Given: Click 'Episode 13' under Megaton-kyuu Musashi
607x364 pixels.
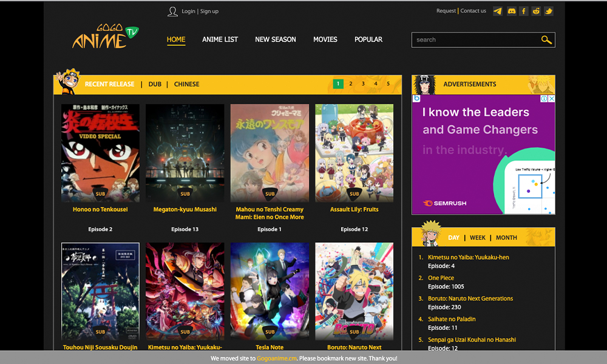Looking at the screenshot, I should (185, 229).
